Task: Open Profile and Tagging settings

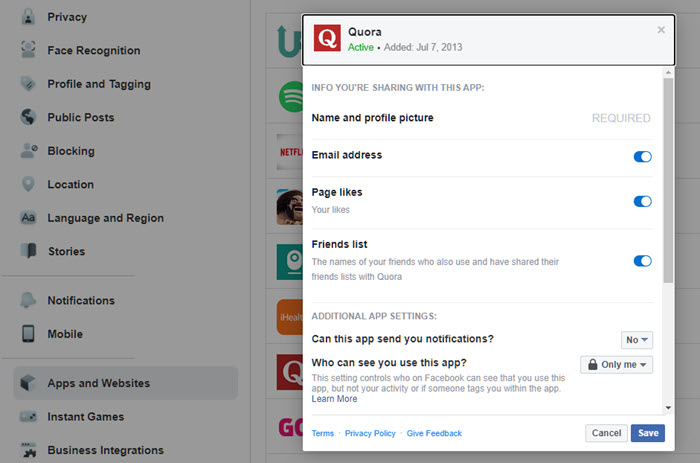Action: (x=99, y=84)
